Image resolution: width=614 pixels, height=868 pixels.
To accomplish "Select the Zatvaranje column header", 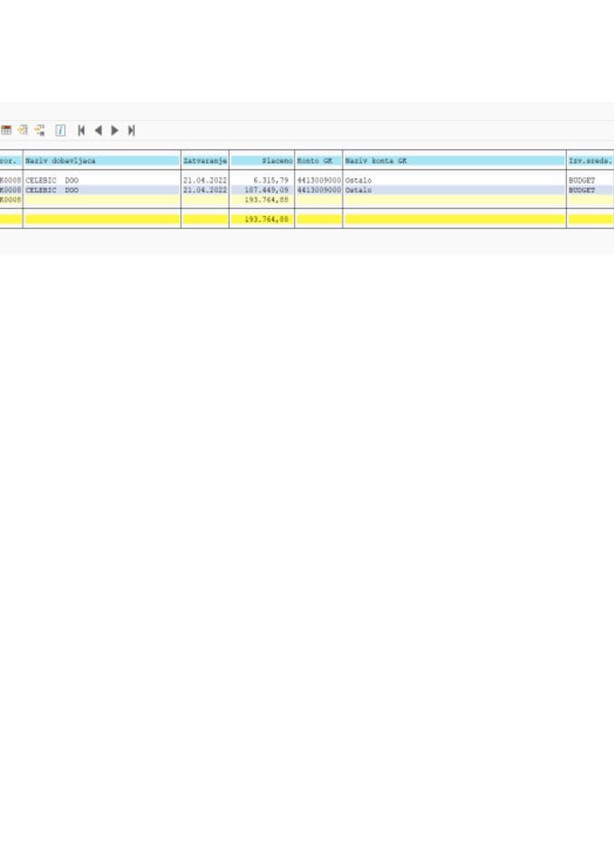I will click(x=204, y=160).
